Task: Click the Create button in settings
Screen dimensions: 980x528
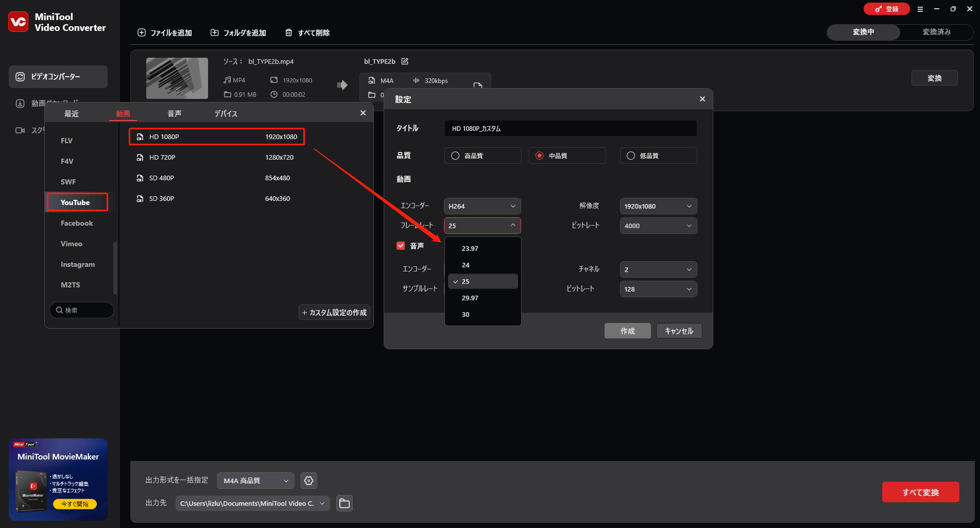Action: pos(628,331)
